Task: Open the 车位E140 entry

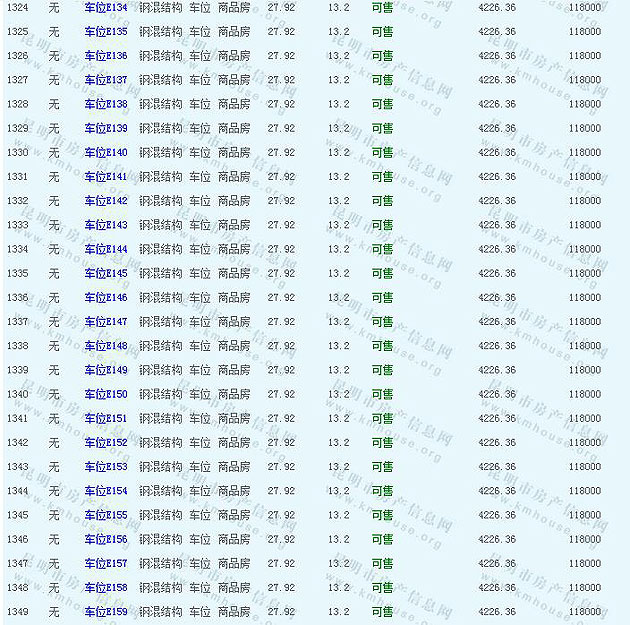Action: click(105, 153)
